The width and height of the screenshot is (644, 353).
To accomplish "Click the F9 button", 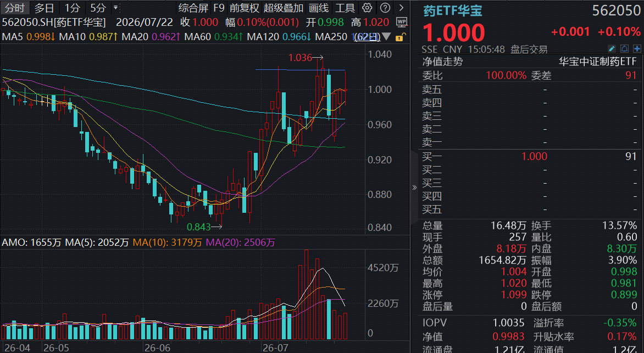I will [x=219, y=7].
